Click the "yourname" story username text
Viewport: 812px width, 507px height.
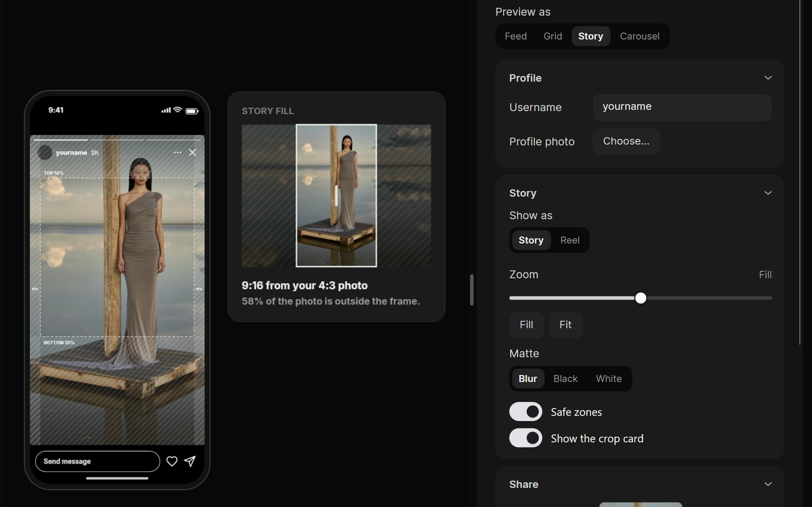pyautogui.click(x=71, y=153)
